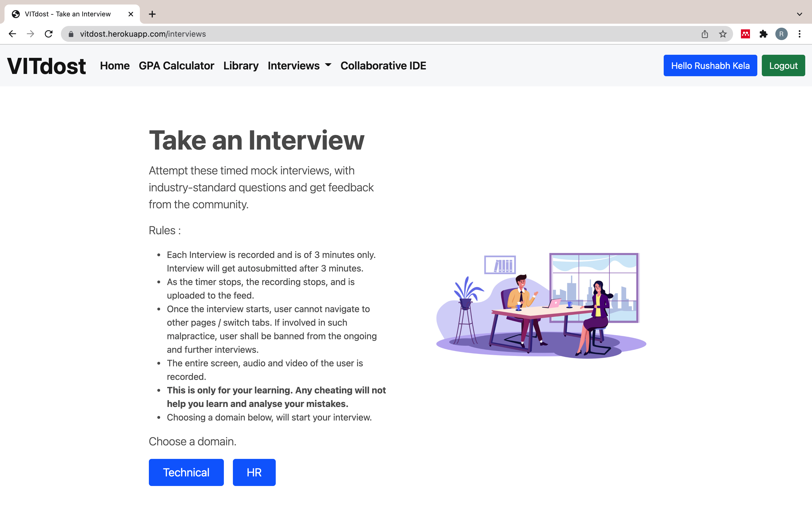
Task: Open the red extension icon in toolbar
Action: (x=745, y=34)
